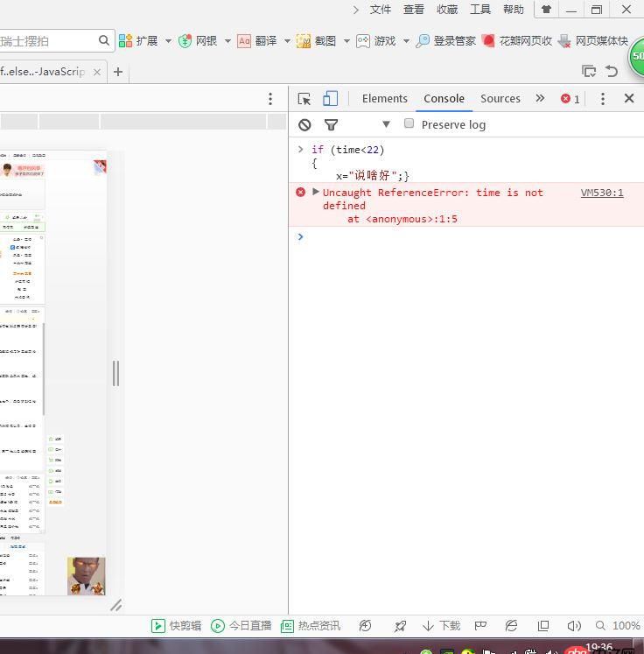Screen dimensions: 644x654
Task: Open a new tab with plus button
Action: pyautogui.click(x=118, y=72)
